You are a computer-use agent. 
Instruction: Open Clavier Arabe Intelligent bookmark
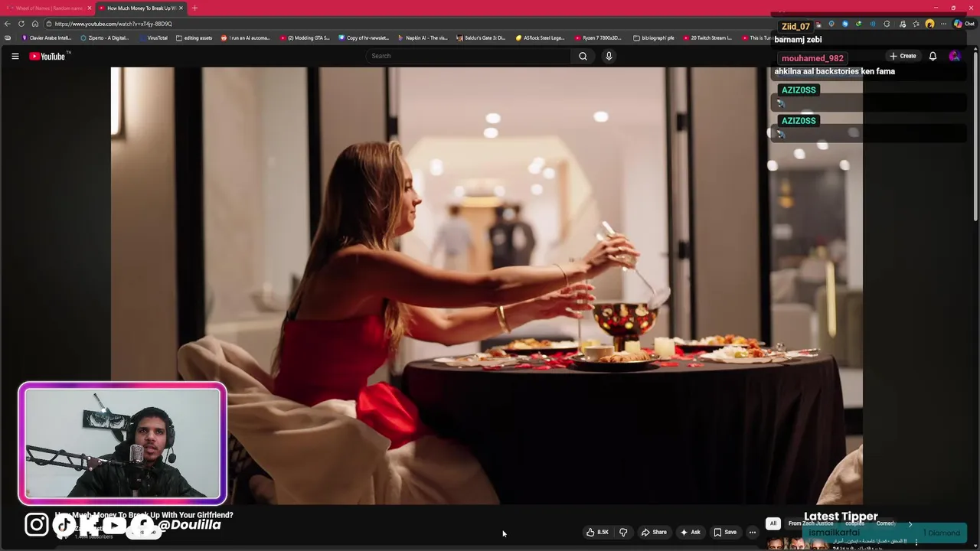47,37
